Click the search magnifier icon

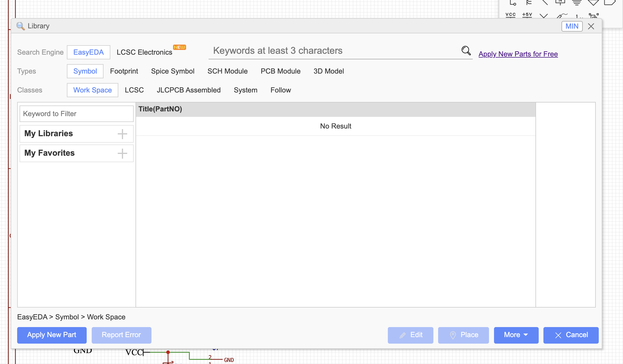pyautogui.click(x=466, y=51)
